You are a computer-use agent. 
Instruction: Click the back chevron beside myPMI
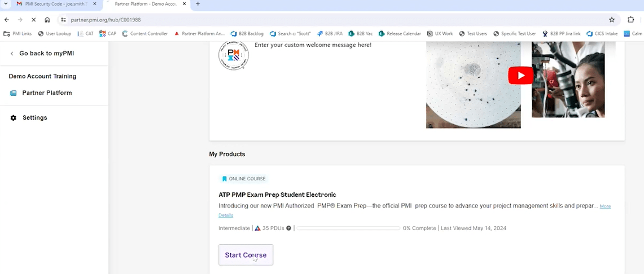12,54
